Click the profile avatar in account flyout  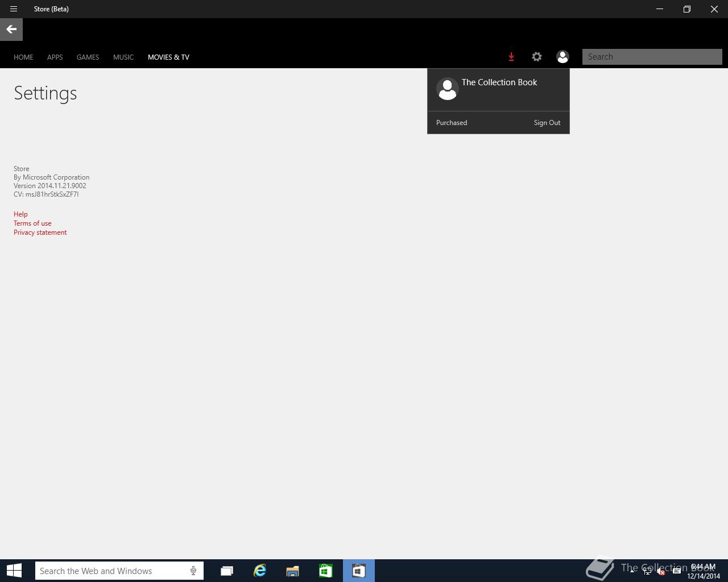click(x=448, y=89)
